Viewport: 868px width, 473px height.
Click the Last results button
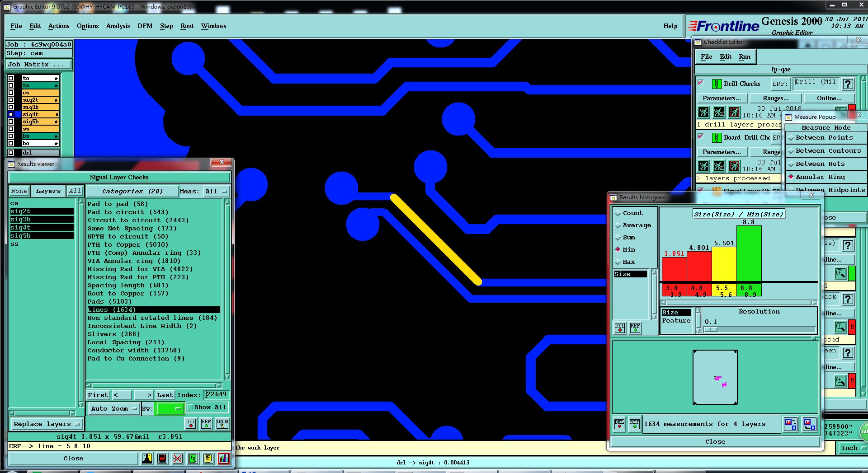(x=165, y=395)
